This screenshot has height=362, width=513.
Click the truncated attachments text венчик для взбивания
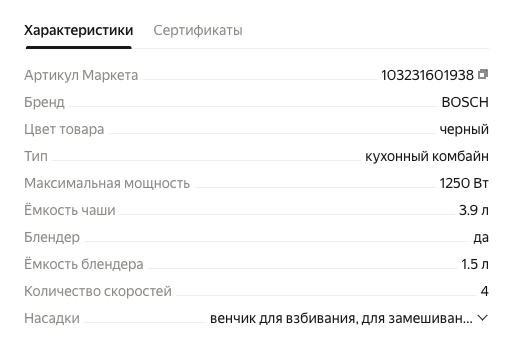[x=341, y=319]
